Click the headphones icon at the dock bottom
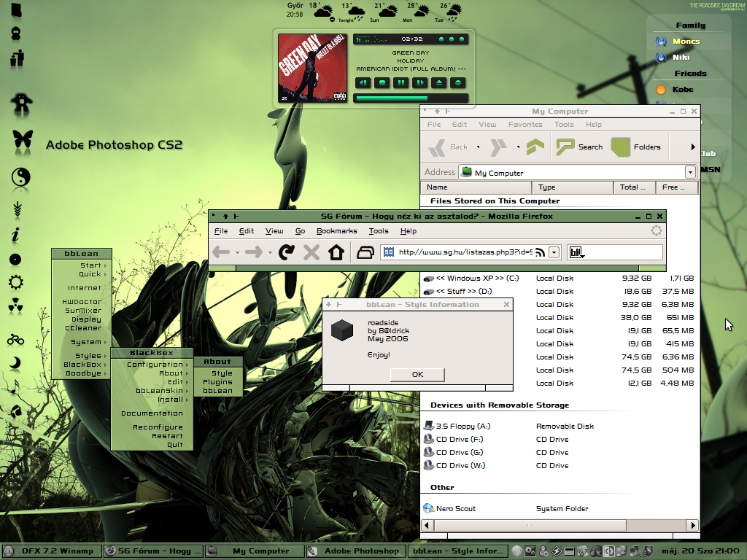 tap(16, 411)
